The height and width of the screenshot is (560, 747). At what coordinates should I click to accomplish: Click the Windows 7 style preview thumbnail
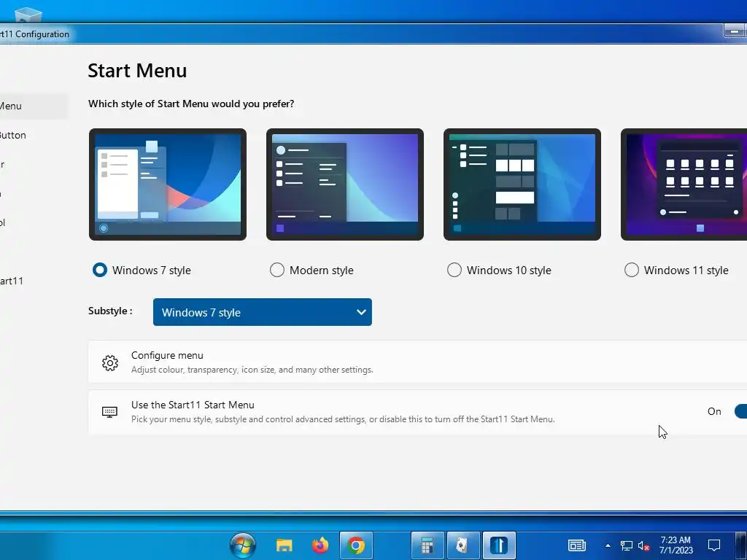pos(168,184)
